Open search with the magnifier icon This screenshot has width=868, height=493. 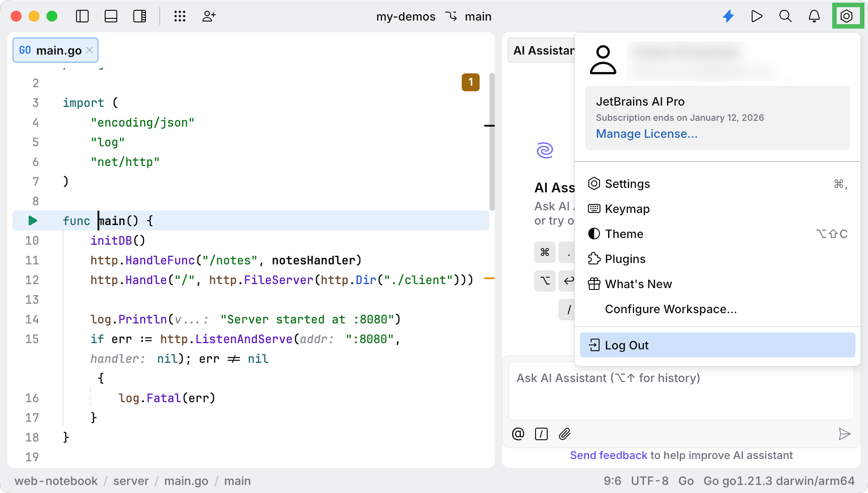pos(785,16)
